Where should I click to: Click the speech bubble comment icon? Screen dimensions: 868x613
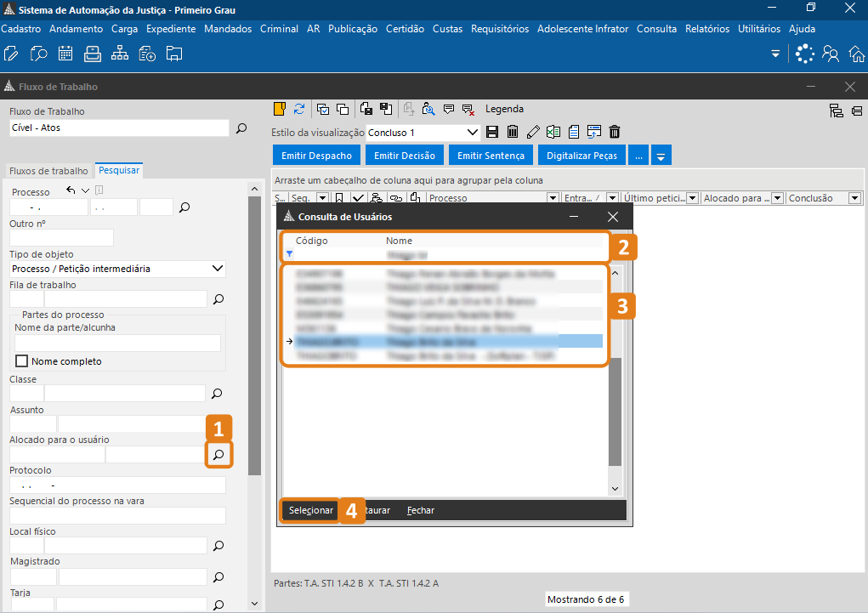click(x=448, y=109)
